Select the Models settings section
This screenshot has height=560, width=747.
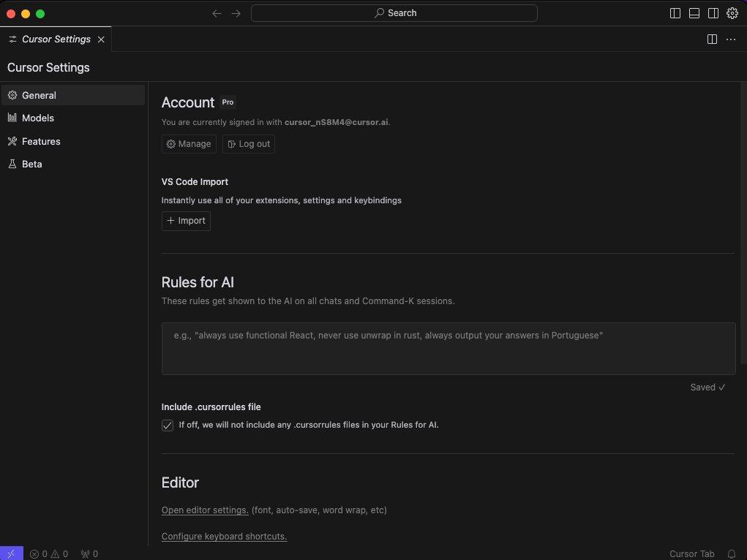pos(38,118)
